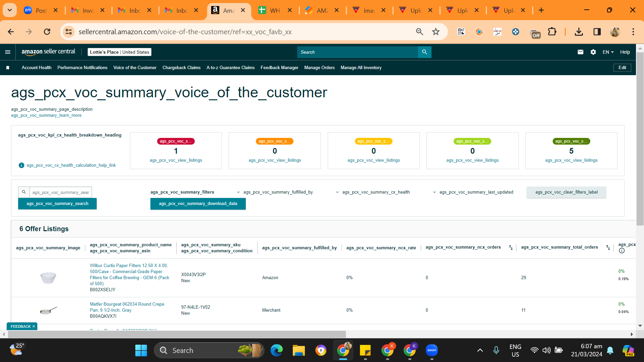This screenshot has height=362, width=644.
Task: Reload the page with refresh icon
Action: click(x=47, y=32)
